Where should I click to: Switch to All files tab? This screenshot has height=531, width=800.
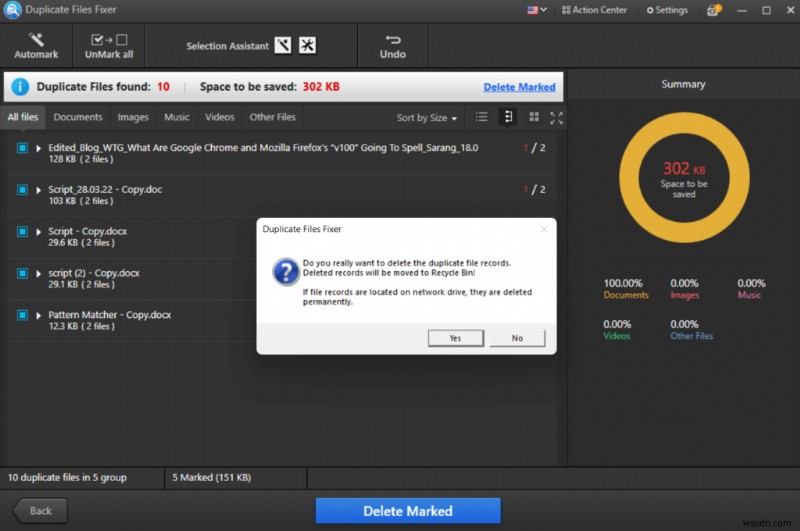tap(23, 117)
